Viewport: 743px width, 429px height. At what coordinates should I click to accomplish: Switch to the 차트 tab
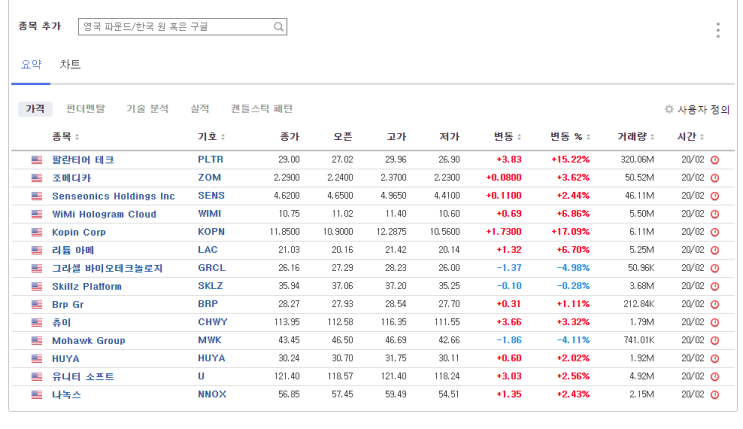pos(70,64)
